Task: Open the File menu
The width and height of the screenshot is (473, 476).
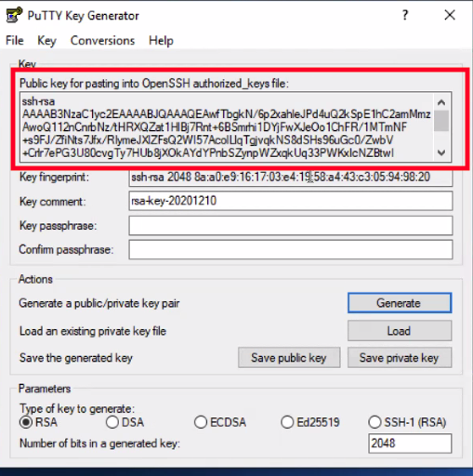Action: pyautogui.click(x=15, y=41)
